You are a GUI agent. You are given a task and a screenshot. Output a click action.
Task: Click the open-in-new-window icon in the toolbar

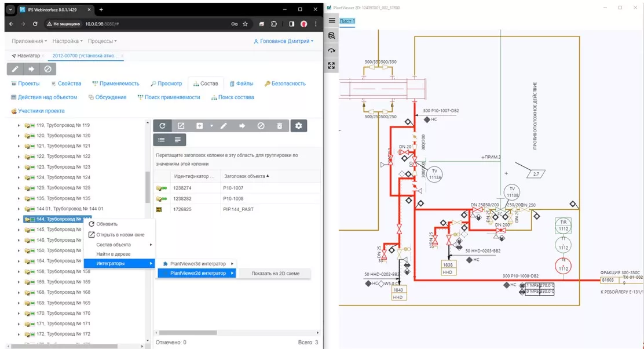(181, 126)
